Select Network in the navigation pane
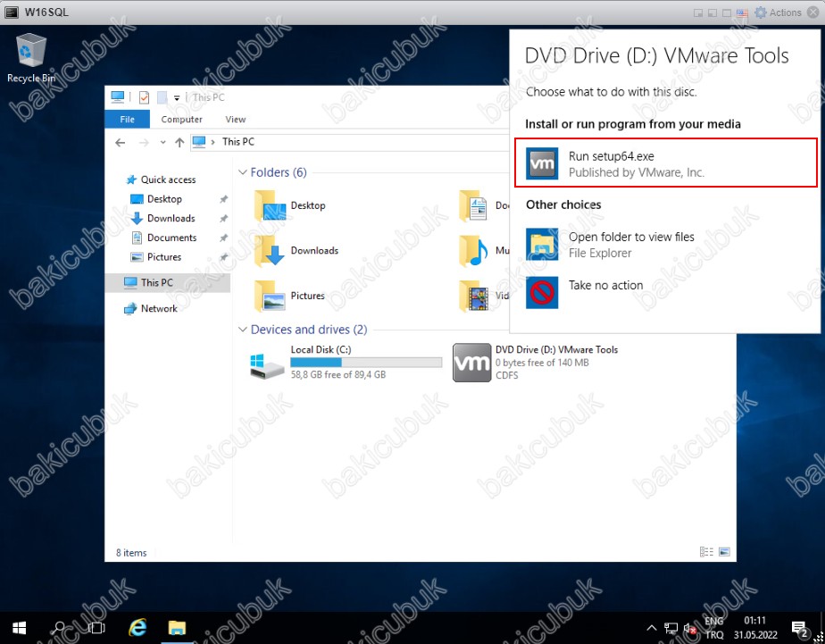Image resolution: width=825 pixels, height=644 pixels. coord(158,309)
